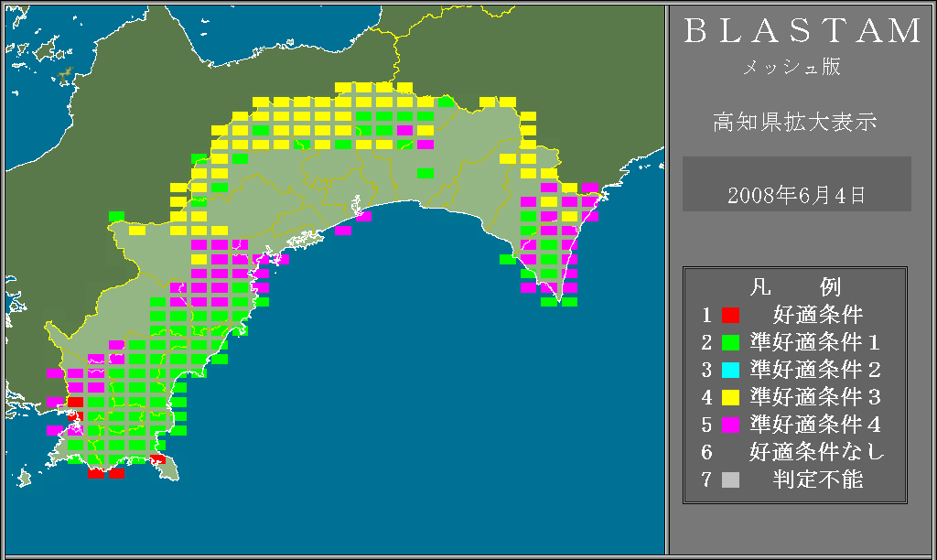Click the legend label 判定不能
This screenshot has height=560, width=937.
(818, 479)
